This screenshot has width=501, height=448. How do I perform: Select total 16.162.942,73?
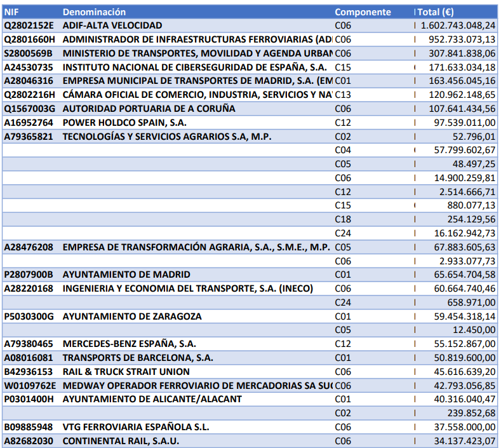(x=465, y=233)
